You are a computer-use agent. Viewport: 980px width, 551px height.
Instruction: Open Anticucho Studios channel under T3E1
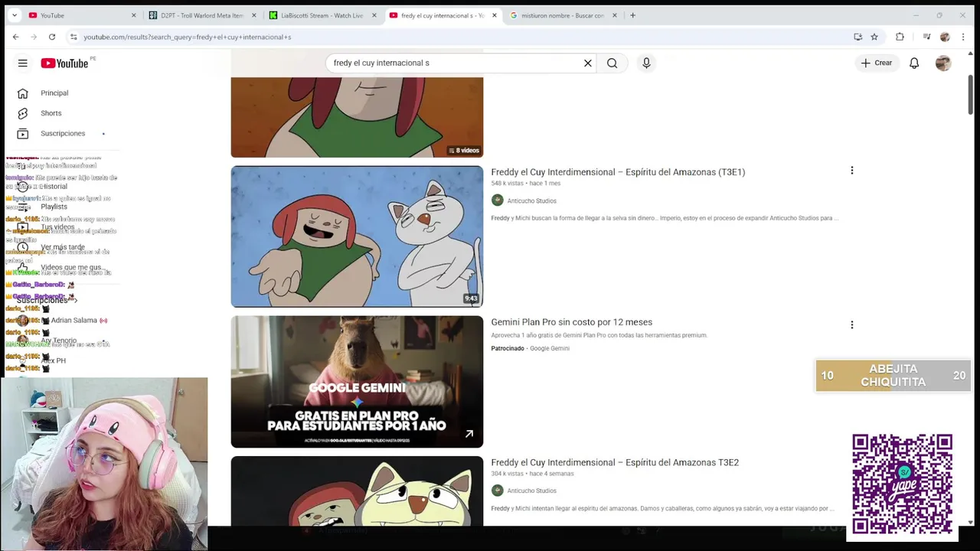[531, 201]
